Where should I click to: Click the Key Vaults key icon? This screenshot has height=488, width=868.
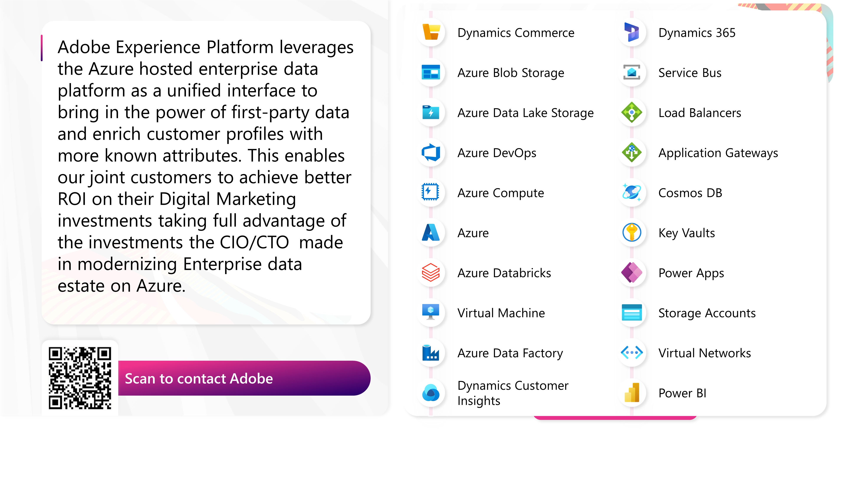(632, 233)
